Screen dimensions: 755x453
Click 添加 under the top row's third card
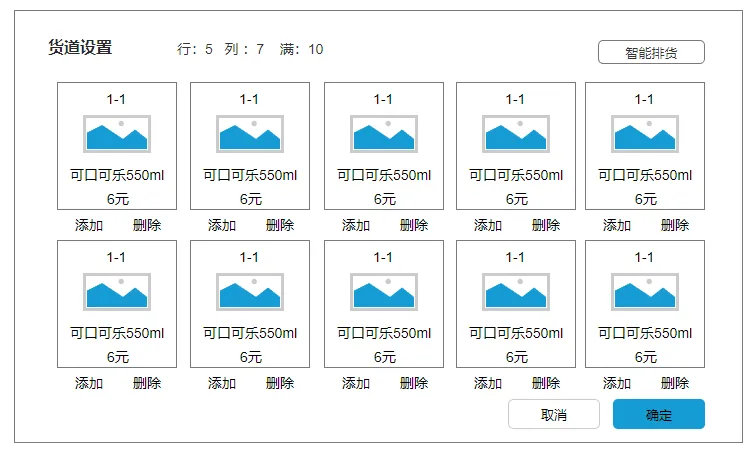click(355, 225)
